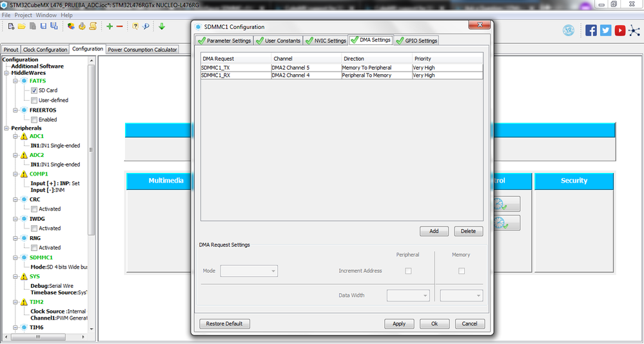Click the red minus toolbar icon
The image size is (644, 344).
(x=119, y=26)
